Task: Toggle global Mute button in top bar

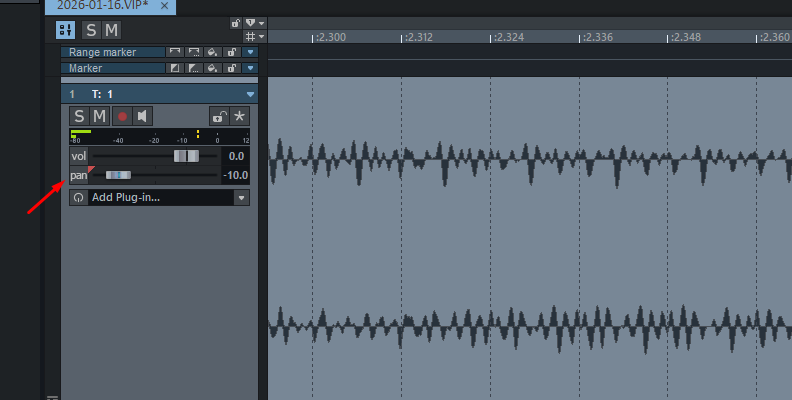Action: 112,30
